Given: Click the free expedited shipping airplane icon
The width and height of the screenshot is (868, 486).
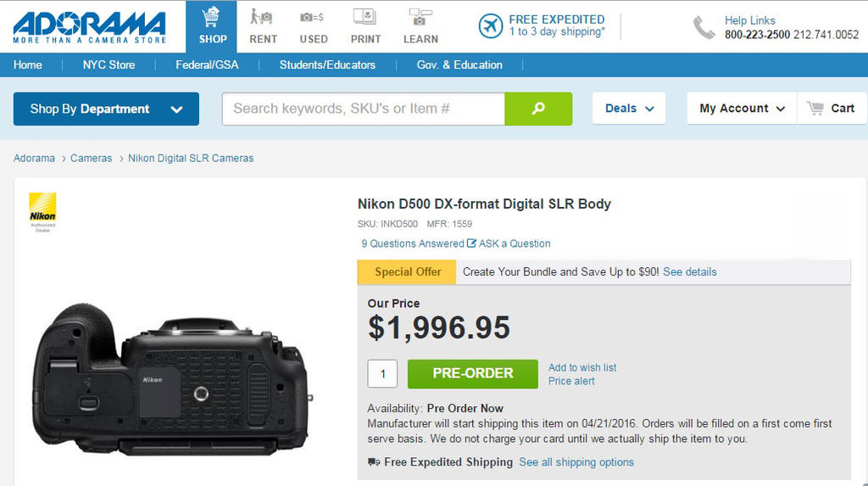Looking at the screenshot, I should [x=491, y=26].
